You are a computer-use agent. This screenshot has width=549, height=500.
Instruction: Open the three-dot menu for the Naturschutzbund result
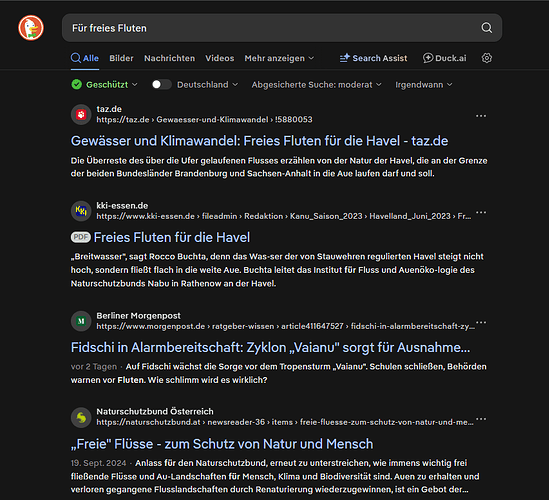[481, 419]
